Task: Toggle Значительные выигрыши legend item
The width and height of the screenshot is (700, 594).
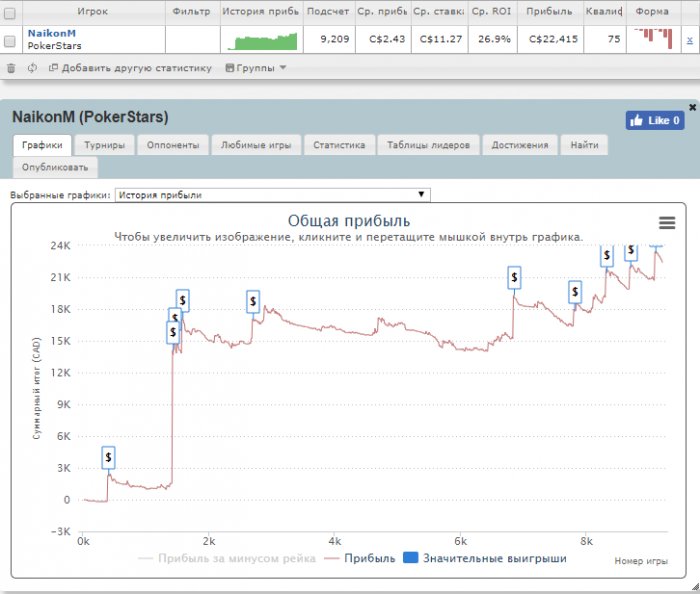Action: click(x=484, y=558)
